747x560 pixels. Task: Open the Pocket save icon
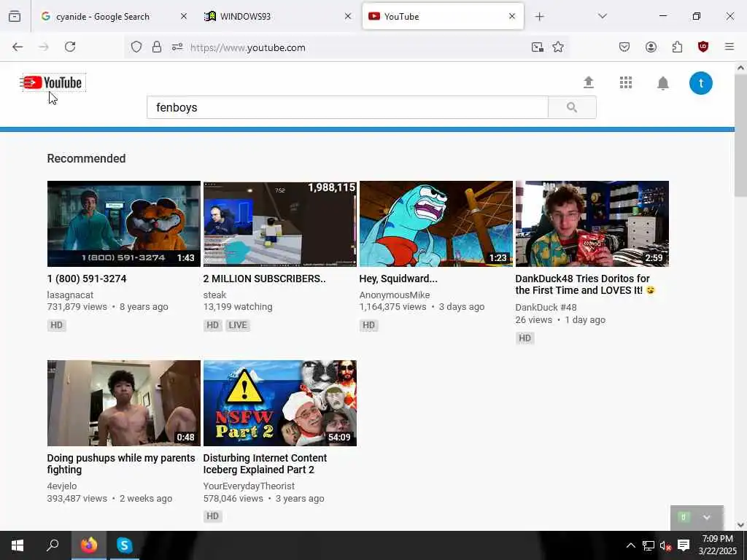pyautogui.click(x=624, y=47)
